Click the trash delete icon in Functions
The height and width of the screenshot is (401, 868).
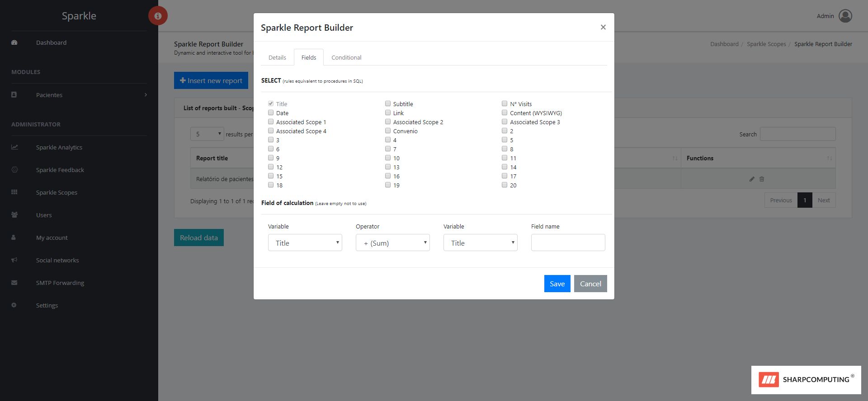[x=762, y=179]
